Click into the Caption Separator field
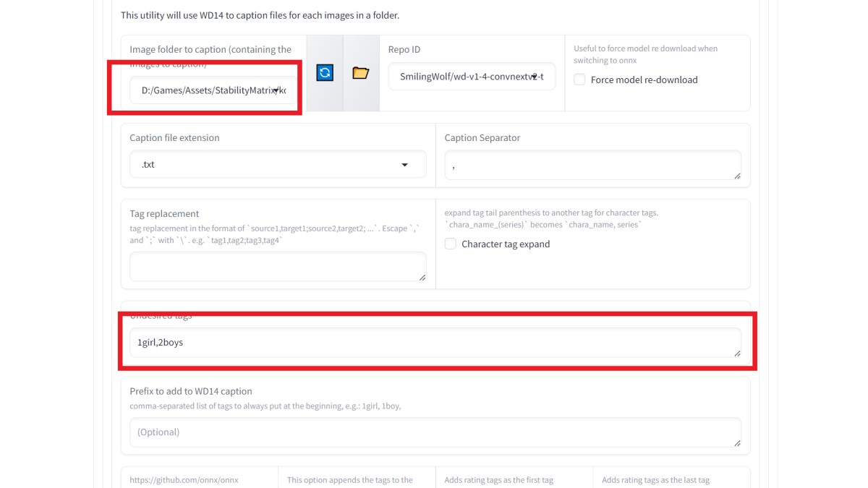This screenshot has width=868, height=488. point(592,165)
